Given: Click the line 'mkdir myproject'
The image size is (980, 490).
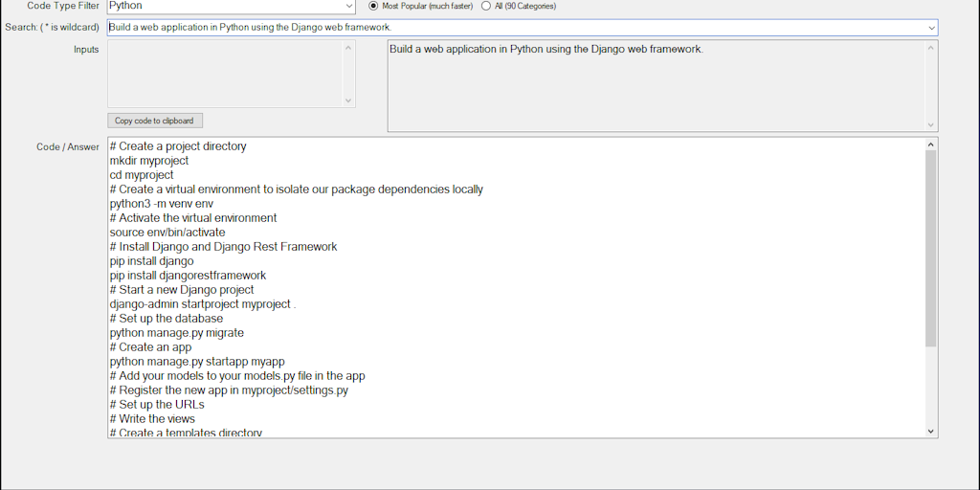Looking at the screenshot, I should (149, 161).
